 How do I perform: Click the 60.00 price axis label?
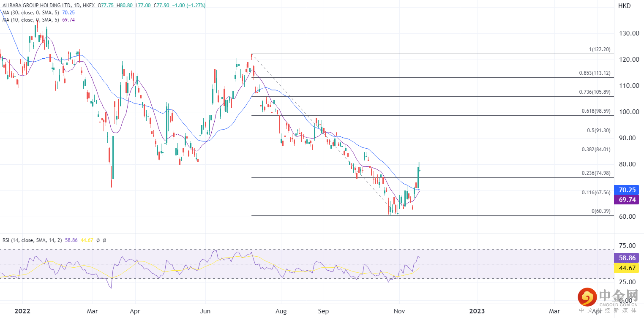tap(627, 217)
